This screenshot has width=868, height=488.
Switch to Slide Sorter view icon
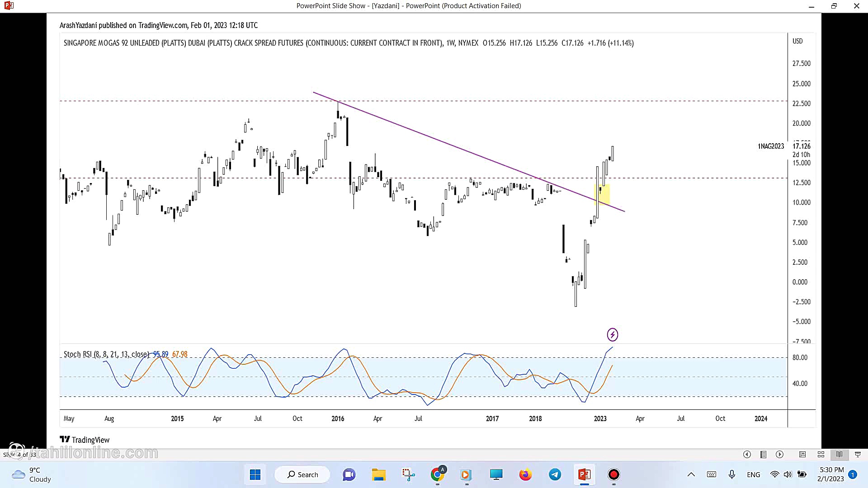[x=821, y=455]
